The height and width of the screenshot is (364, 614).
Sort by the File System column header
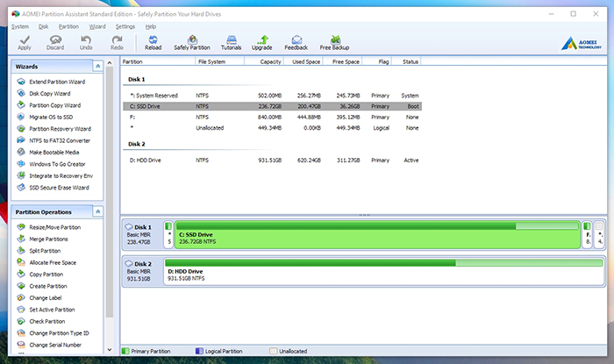(219, 61)
